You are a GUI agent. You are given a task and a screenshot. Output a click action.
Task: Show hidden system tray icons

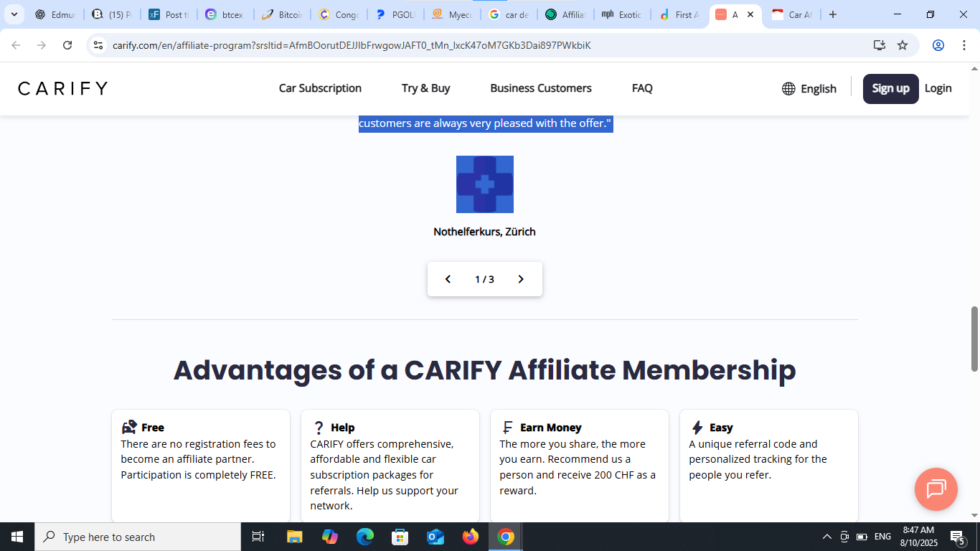click(826, 537)
